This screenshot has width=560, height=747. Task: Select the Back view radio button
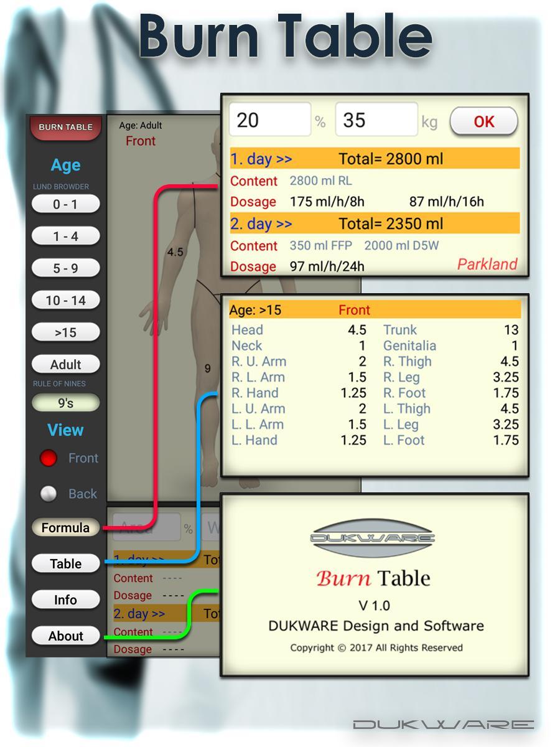coord(49,494)
